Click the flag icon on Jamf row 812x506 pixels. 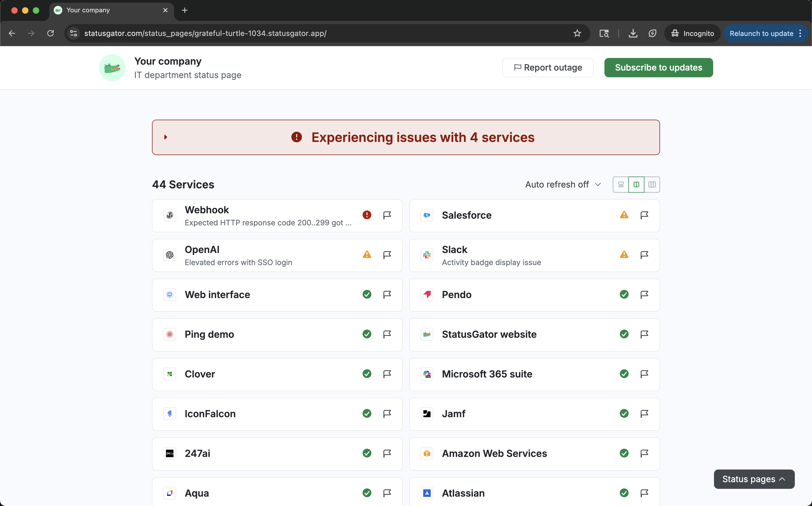(644, 414)
